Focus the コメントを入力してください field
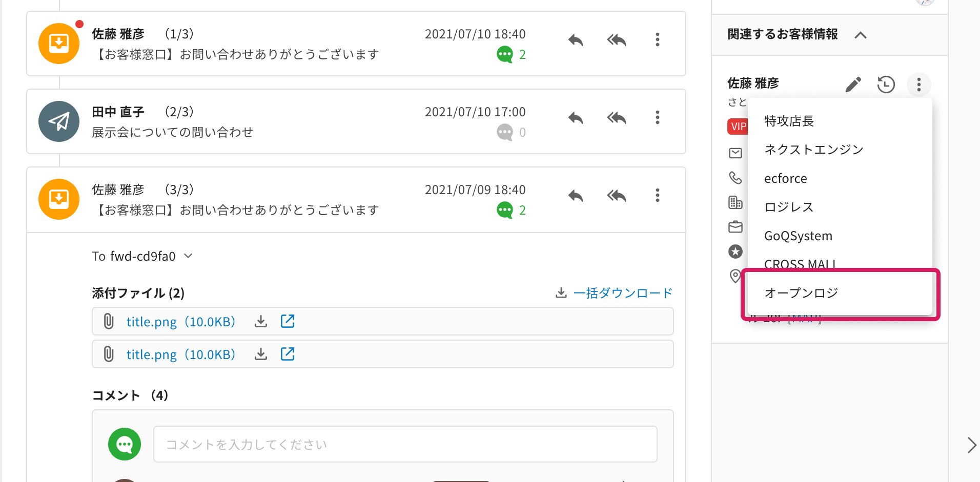This screenshot has width=980, height=482. click(x=405, y=444)
